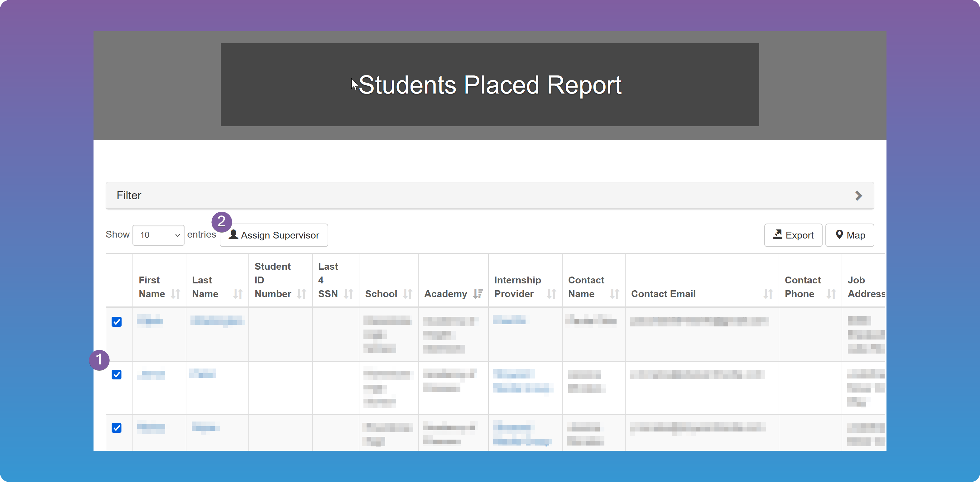Expand the Filter panel chevron
Screen dimensions: 980x482
(858, 195)
